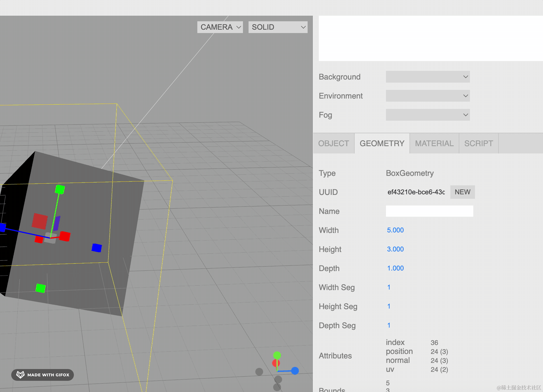Click the lower green handle square on box

coord(41,288)
